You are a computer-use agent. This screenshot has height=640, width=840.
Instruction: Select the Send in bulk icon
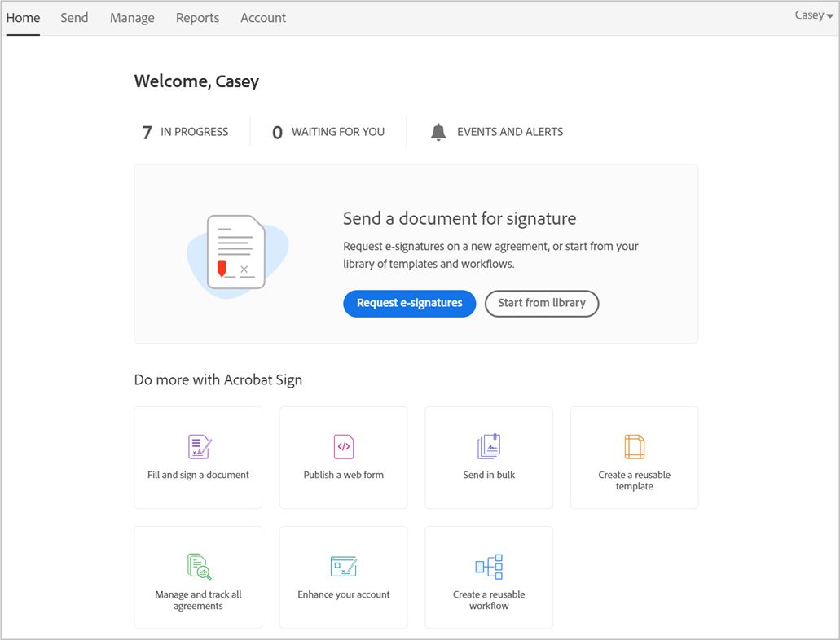coord(489,446)
